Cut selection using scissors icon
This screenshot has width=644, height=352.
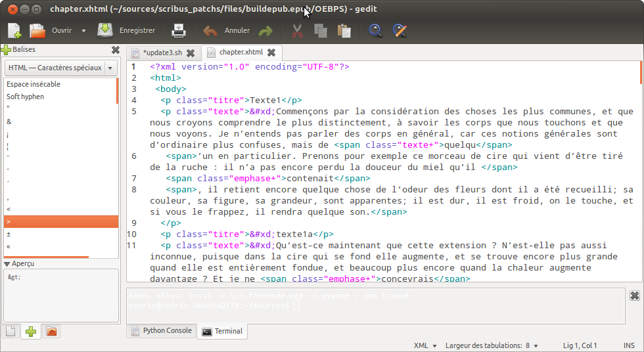(297, 31)
